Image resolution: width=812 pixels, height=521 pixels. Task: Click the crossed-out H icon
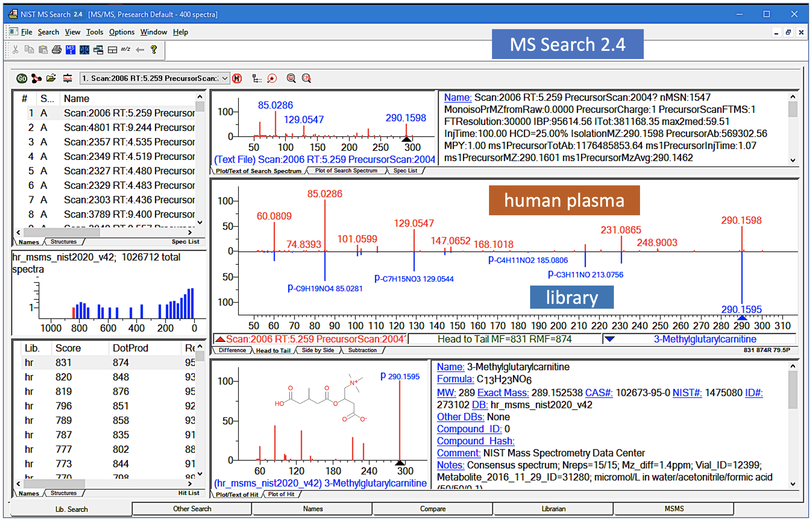237,78
